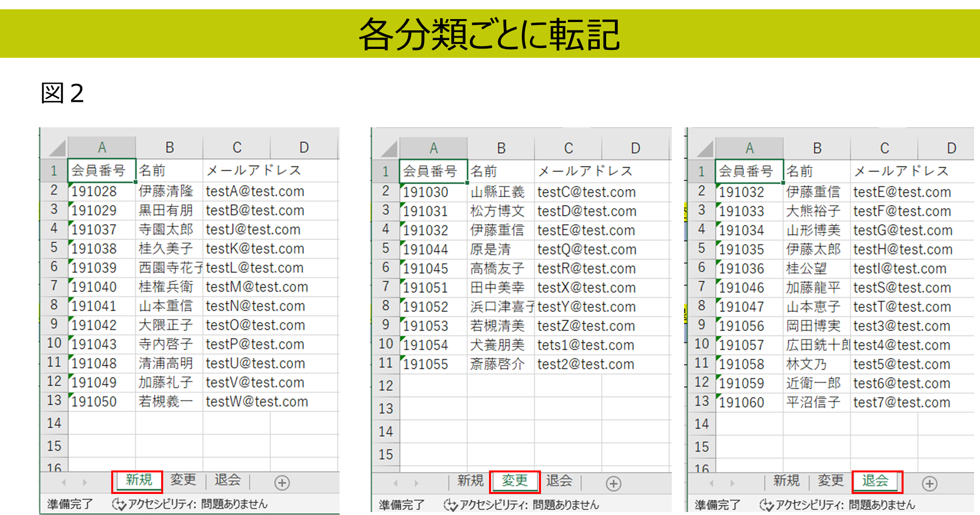Switch to 新規 tab in right window
Viewport: 980px width, 515px height.
click(786, 481)
